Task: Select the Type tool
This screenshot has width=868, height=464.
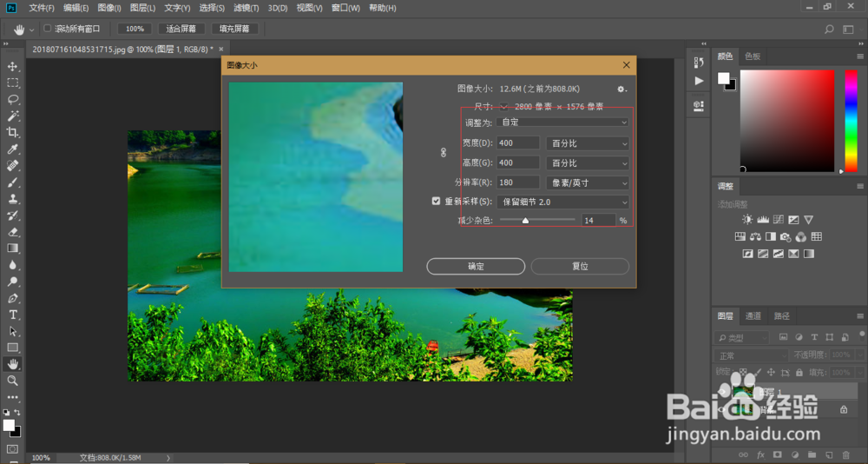Action: click(x=12, y=315)
